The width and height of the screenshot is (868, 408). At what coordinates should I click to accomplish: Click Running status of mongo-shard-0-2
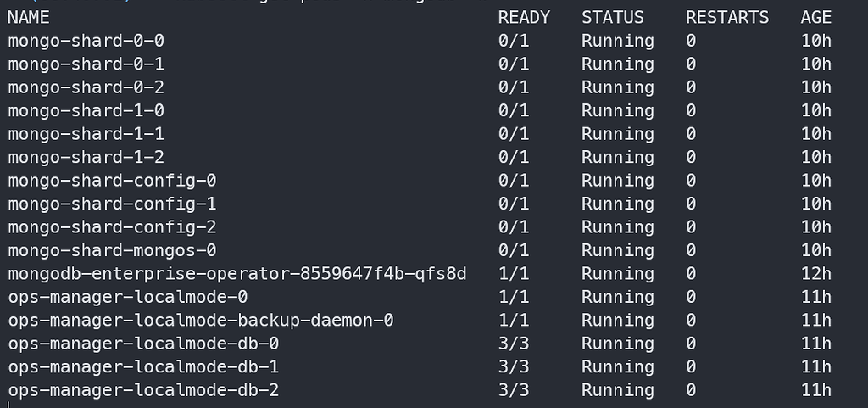click(x=618, y=87)
